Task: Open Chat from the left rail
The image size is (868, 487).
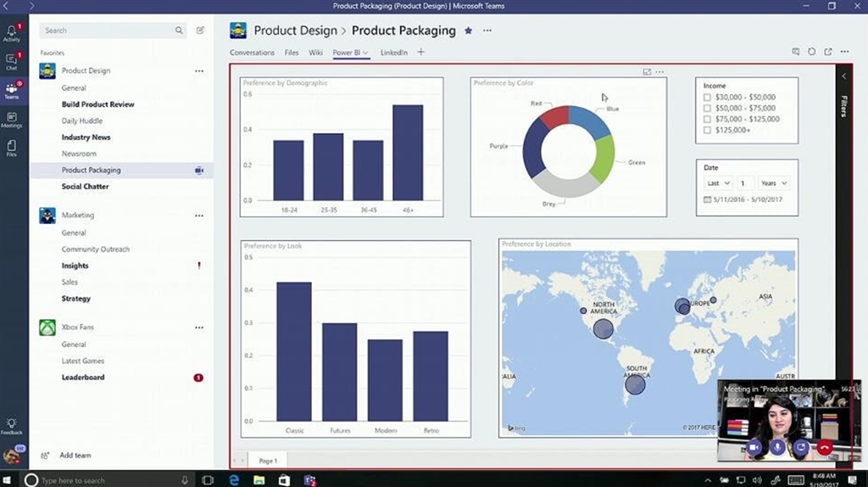Action: 12,62
